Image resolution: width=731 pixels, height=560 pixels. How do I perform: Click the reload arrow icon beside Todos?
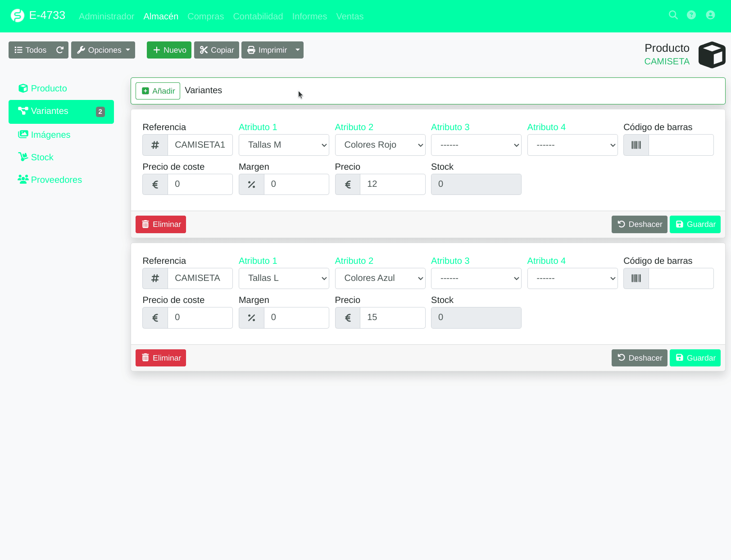point(59,50)
